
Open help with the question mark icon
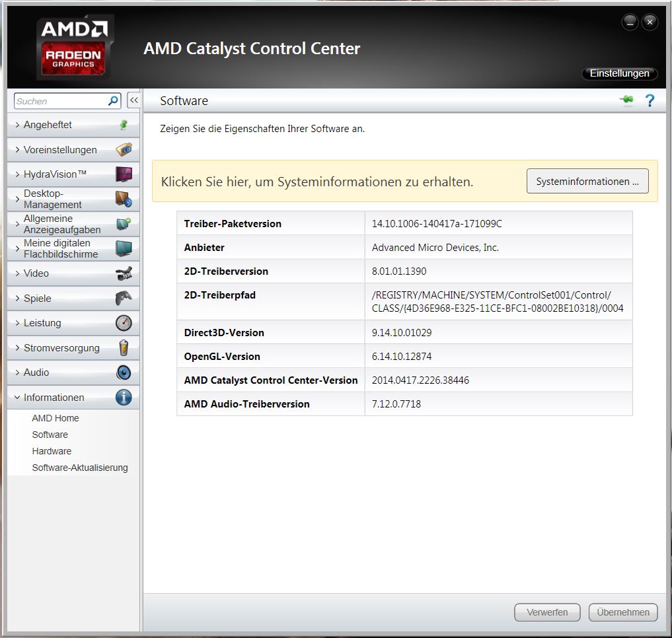[650, 100]
